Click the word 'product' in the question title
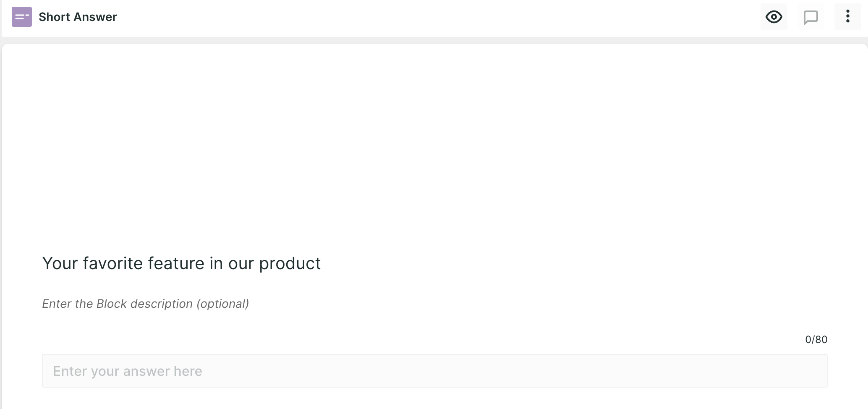This screenshot has width=868, height=409. tap(290, 264)
